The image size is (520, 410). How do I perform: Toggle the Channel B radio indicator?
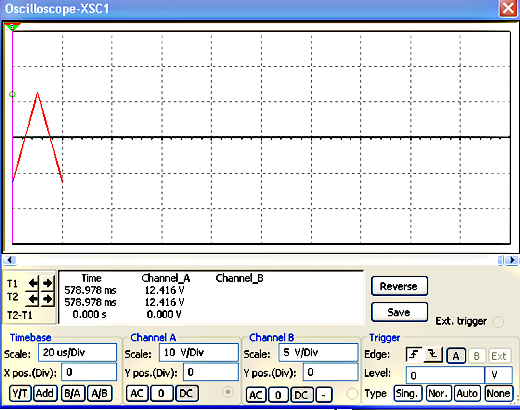(352, 394)
